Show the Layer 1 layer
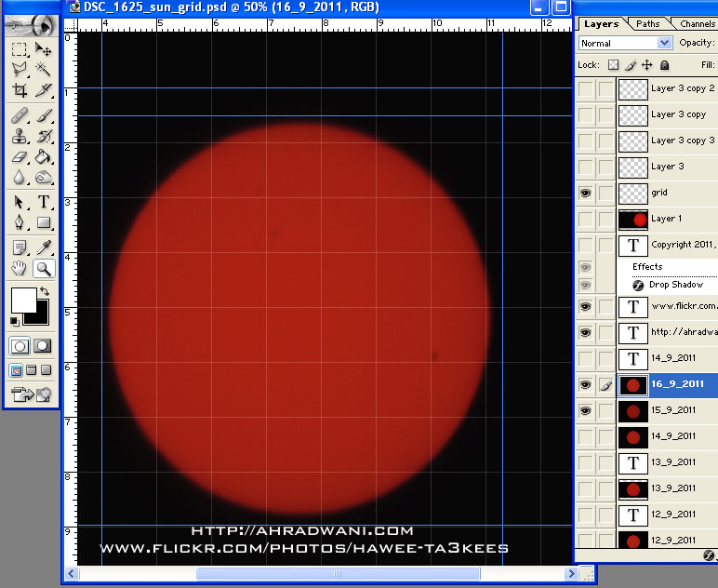Image resolution: width=718 pixels, height=588 pixels. (x=585, y=219)
